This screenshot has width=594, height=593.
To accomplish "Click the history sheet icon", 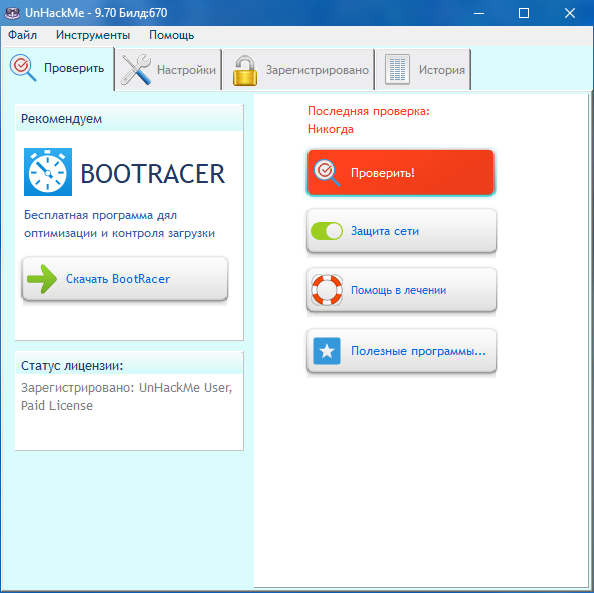I will point(397,70).
